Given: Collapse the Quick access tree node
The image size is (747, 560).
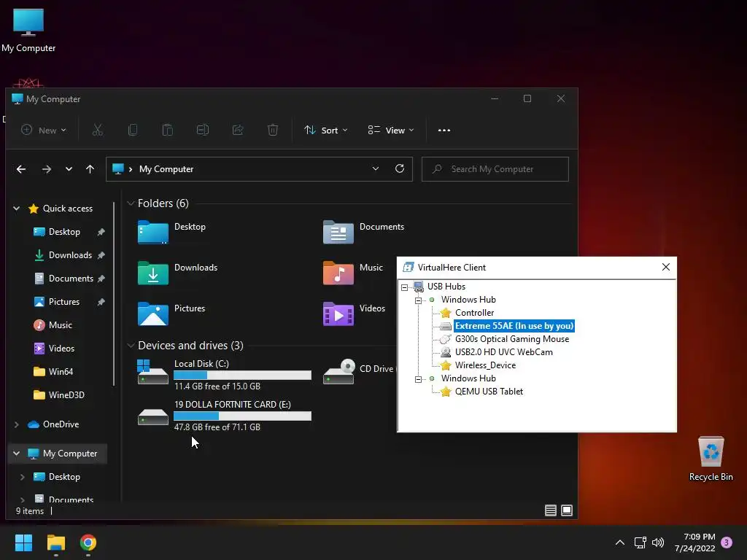Looking at the screenshot, I should (16, 209).
